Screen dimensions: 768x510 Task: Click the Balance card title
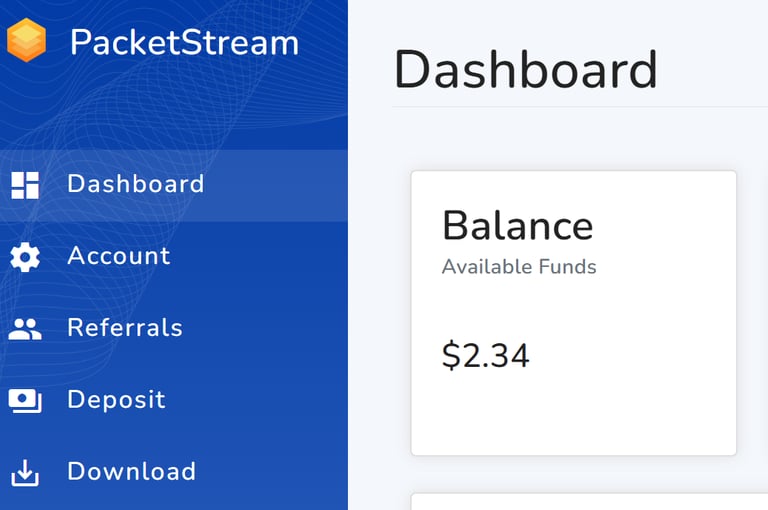coord(518,226)
